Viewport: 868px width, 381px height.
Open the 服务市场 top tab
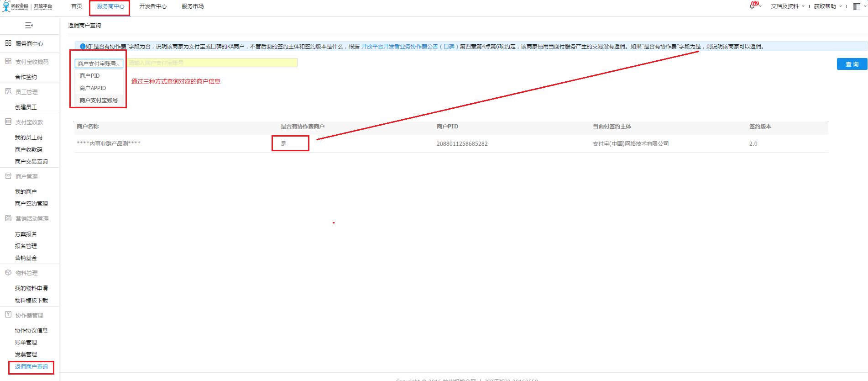(193, 6)
